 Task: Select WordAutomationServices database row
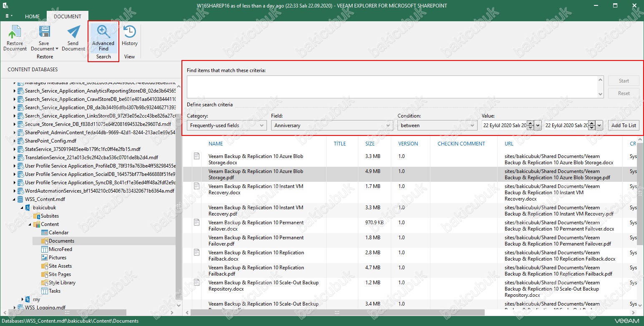[100, 191]
